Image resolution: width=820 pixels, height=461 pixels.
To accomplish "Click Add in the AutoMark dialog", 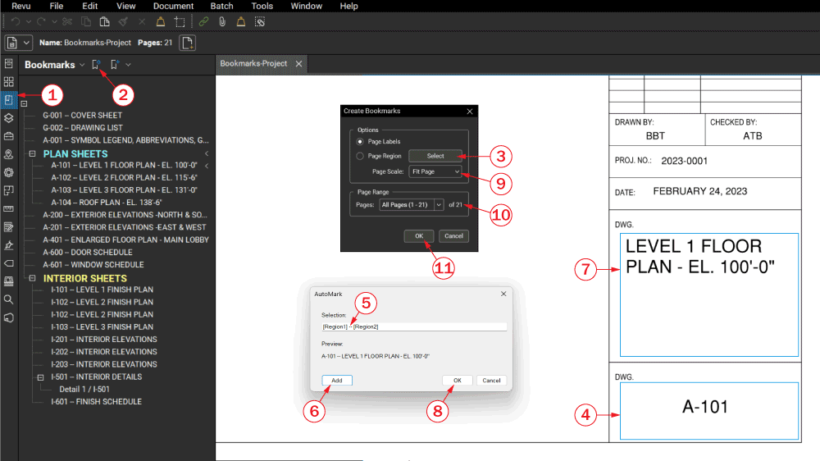I will click(x=337, y=381).
